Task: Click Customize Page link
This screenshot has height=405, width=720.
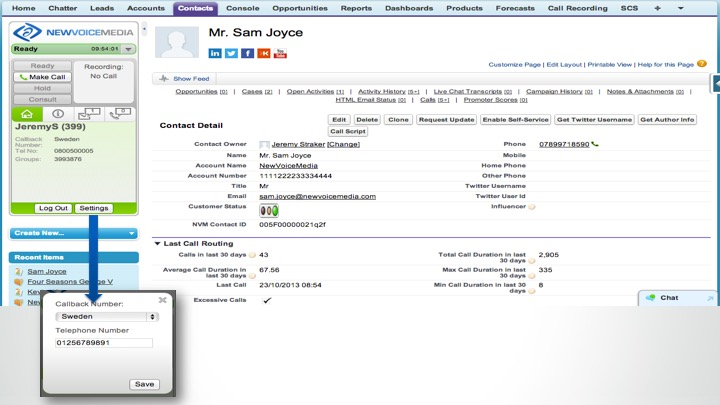Action: point(514,64)
